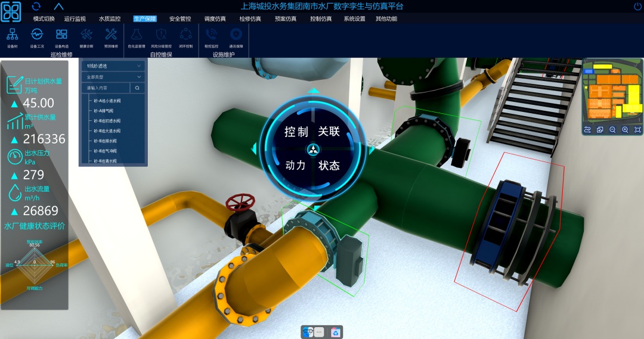Click 动力 in the radial menu
Viewport: 644px width, 339px height.
pyautogui.click(x=295, y=166)
